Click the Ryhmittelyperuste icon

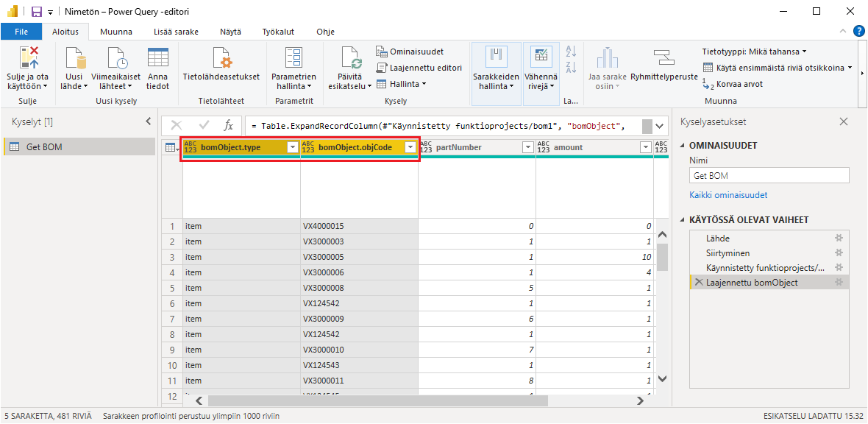664,58
